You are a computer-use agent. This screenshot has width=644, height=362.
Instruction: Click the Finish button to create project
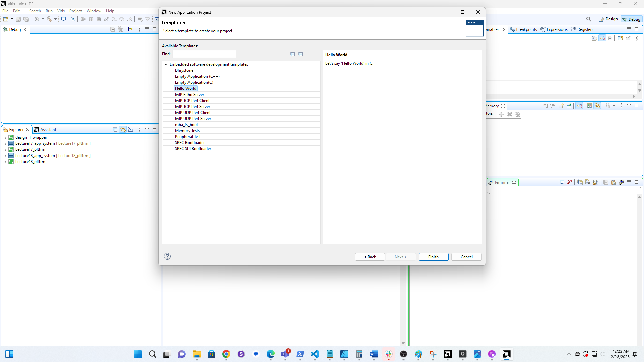coord(433,257)
